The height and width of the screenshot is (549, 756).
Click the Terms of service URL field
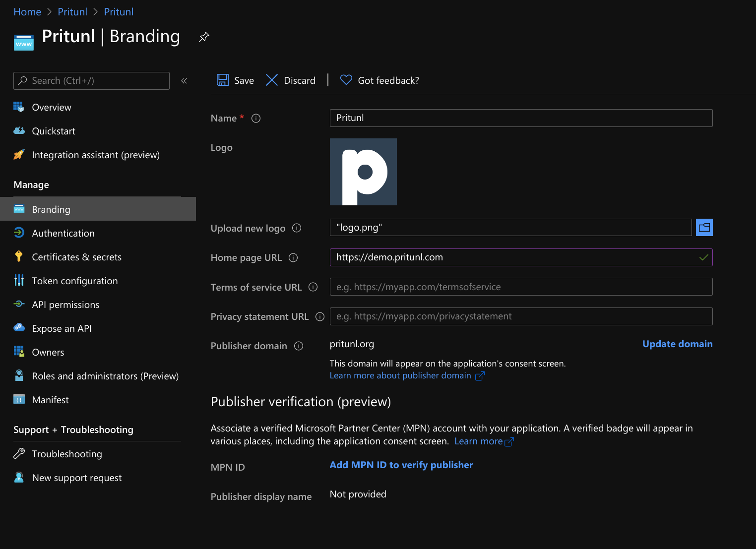coord(521,287)
